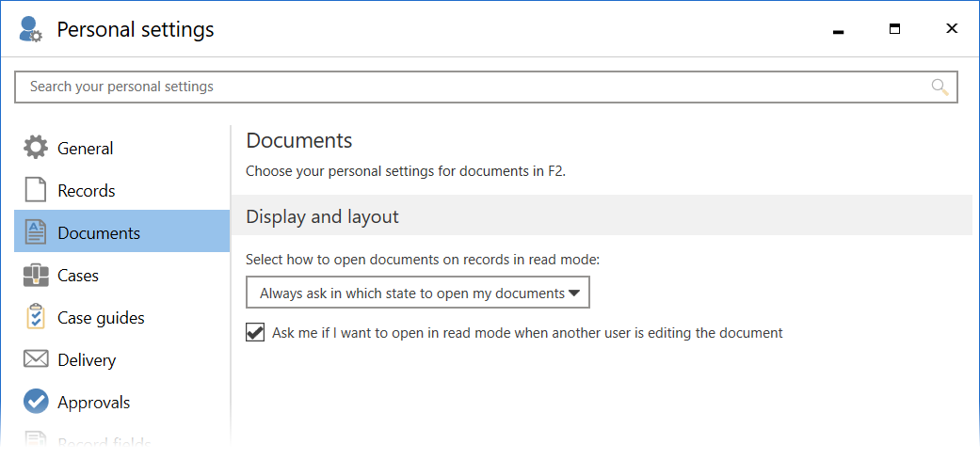
Task: Click 'Select how to open documents' label
Action: pyautogui.click(x=423, y=259)
